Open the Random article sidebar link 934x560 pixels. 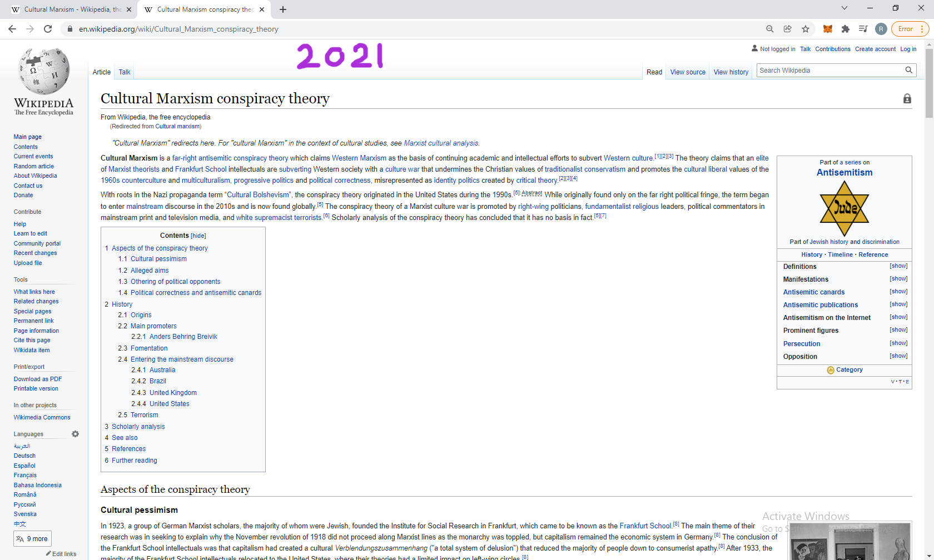coord(34,166)
